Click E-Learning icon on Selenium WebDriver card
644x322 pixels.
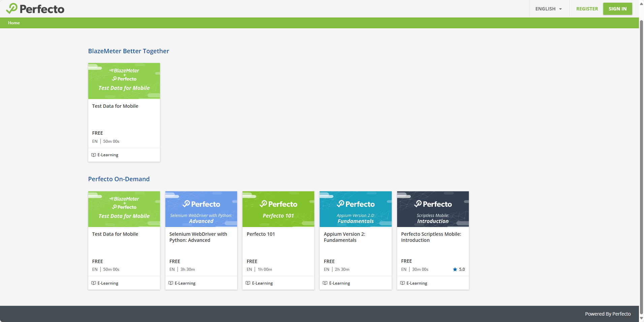tap(171, 283)
